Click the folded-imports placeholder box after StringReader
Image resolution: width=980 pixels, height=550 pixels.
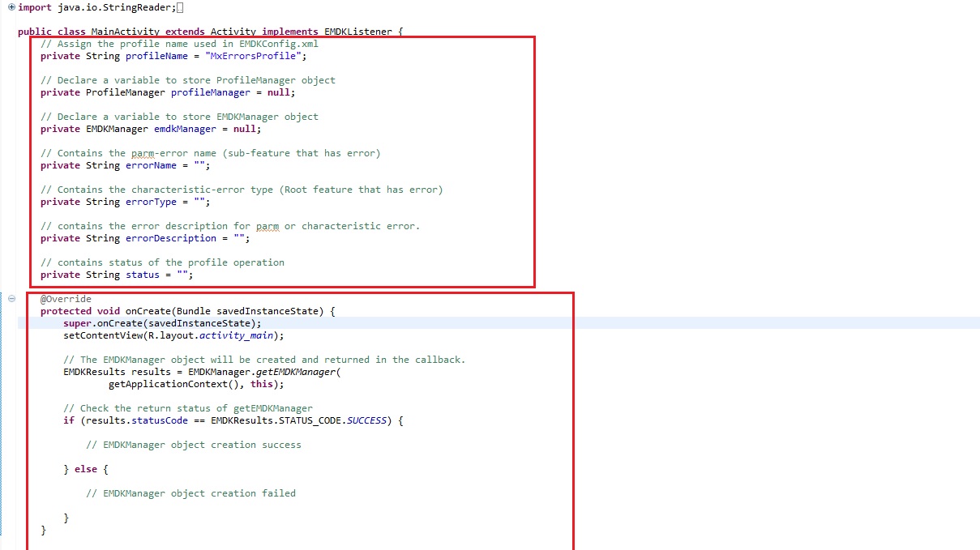pos(179,7)
